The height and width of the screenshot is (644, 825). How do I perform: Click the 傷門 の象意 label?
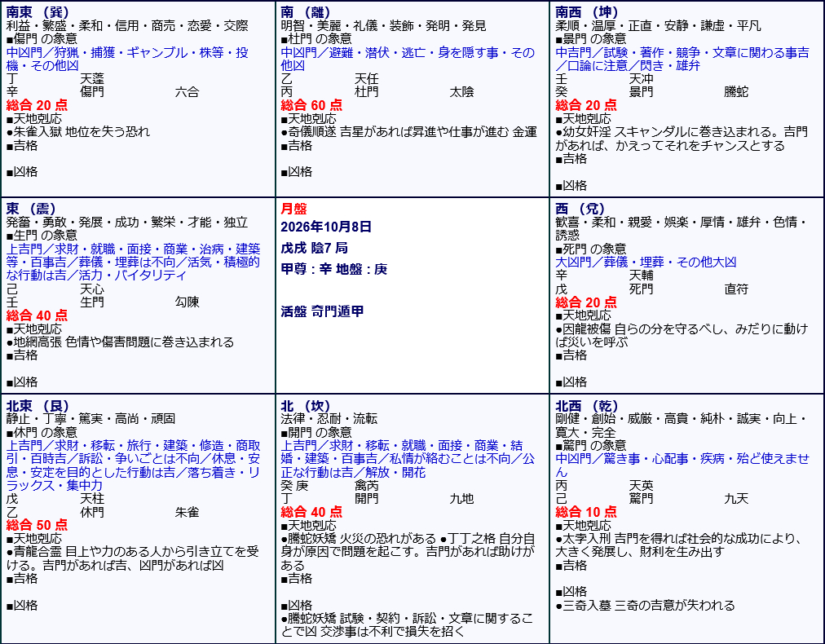(42, 39)
